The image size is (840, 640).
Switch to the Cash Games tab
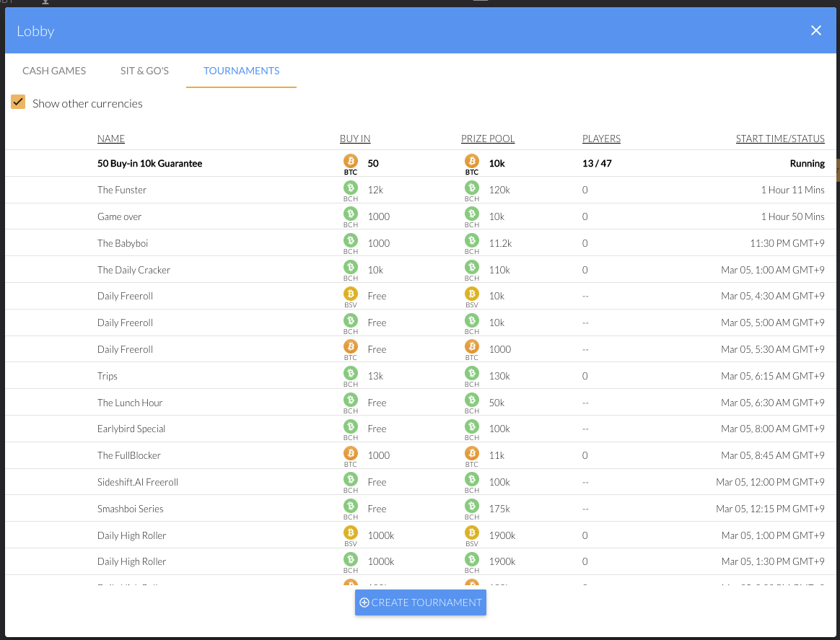pyautogui.click(x=54, y=71)
